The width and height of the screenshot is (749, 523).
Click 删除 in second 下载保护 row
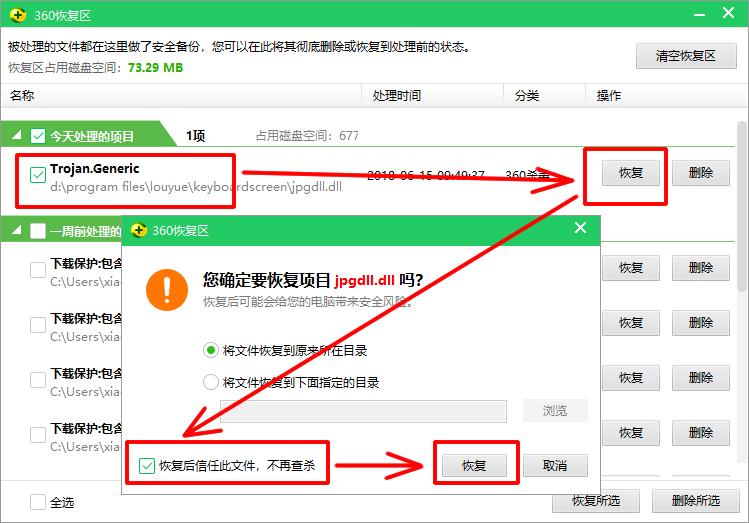click(x=701, y=323)
